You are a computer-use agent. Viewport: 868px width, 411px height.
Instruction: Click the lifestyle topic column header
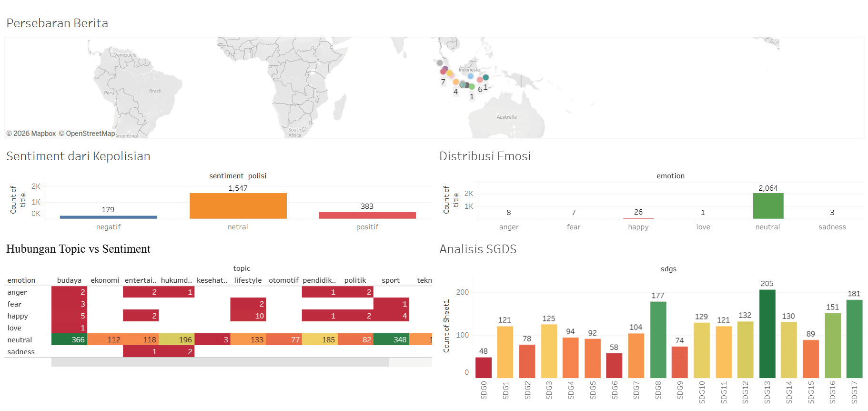248,280
